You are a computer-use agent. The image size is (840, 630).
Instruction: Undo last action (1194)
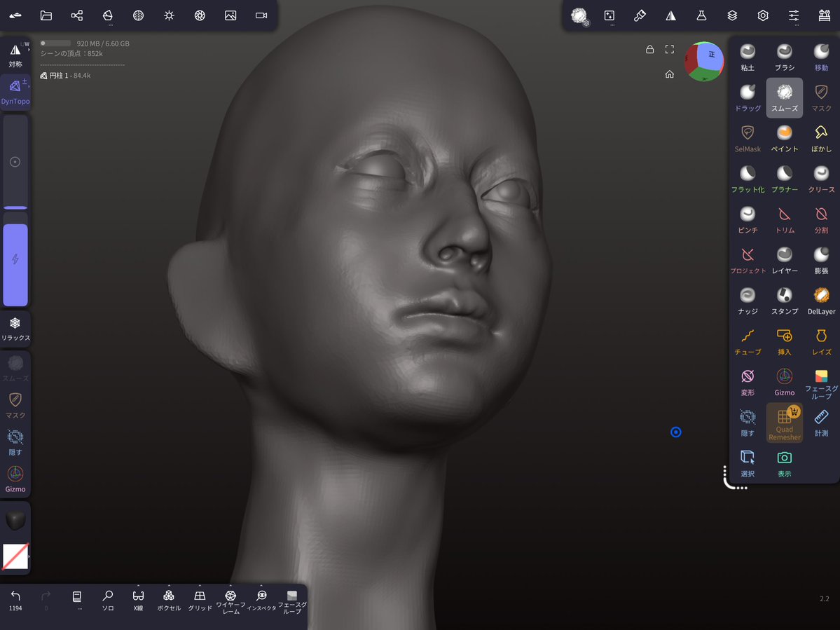pyautogui.click(x=15, y=601)
